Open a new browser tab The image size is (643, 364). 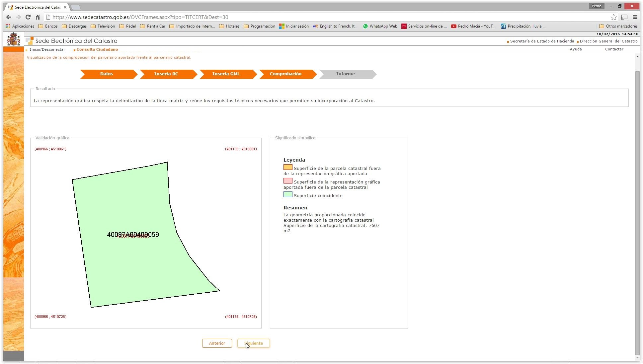pyautogui.click(x=76, y=7)
